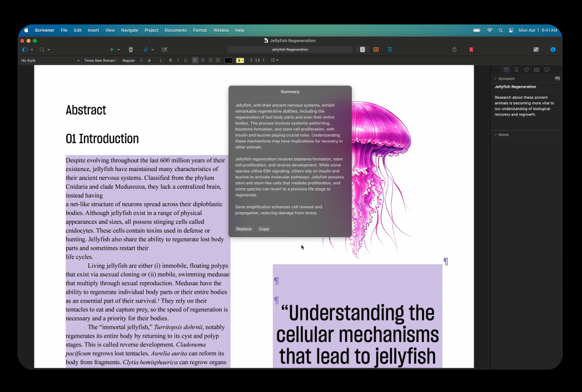Open the No Style paragraph style dropdown
The height and width of the screenshot is (392, 582).
(50, 61)
